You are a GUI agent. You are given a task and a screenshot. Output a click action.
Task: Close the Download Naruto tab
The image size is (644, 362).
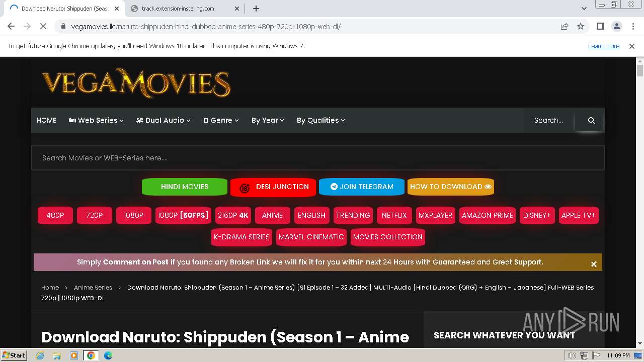pos(117,9)
